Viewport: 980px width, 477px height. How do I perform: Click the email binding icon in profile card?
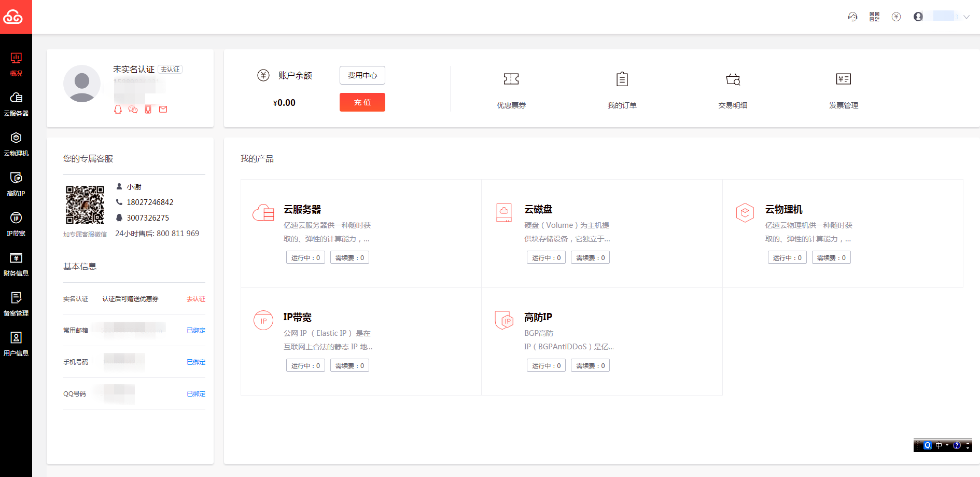pyautogui.click(x=163, y=110)
